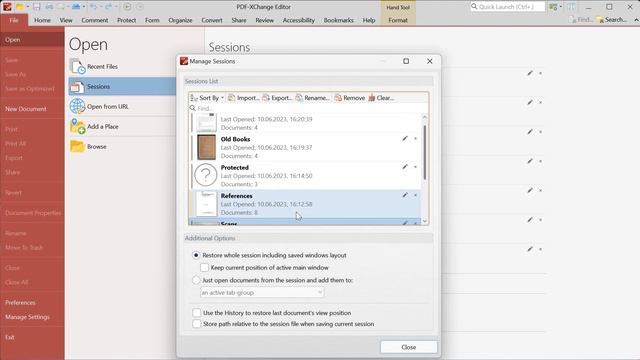Click the pencil edit icon for Old Books session
Screen dimensions: 640x360
(405, 138)
